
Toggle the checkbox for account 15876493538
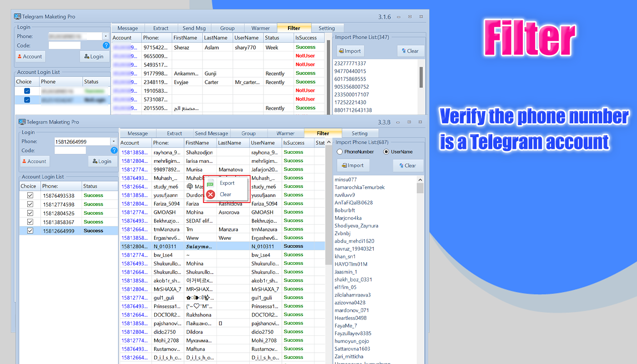coord(30,195)
